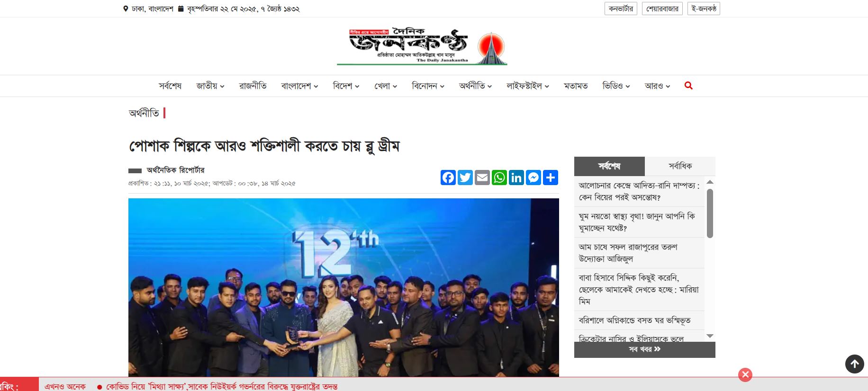The image size is (868, 391).
Task: Expand the খেলা dropdown menu
Action: pos(386,86)
